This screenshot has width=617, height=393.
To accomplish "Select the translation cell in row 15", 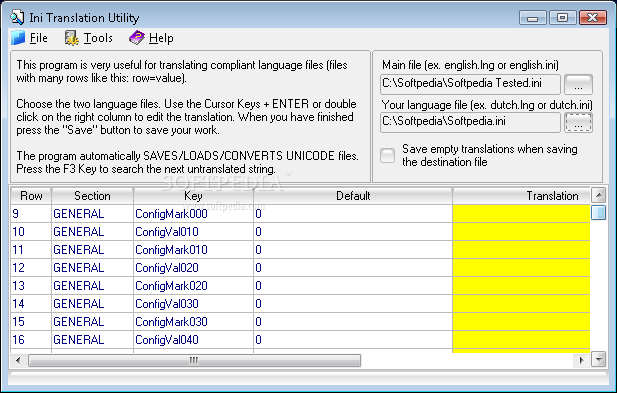I will 521,322.
